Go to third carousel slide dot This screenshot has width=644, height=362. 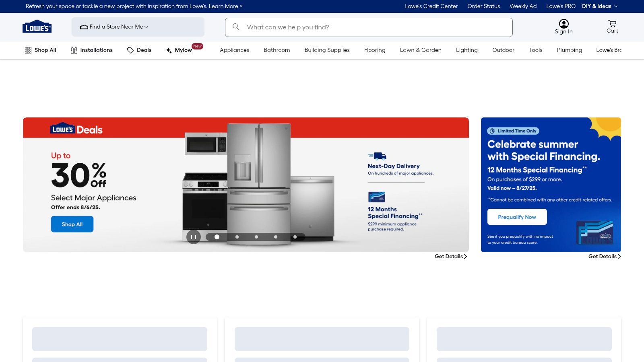tap(256, 237)
